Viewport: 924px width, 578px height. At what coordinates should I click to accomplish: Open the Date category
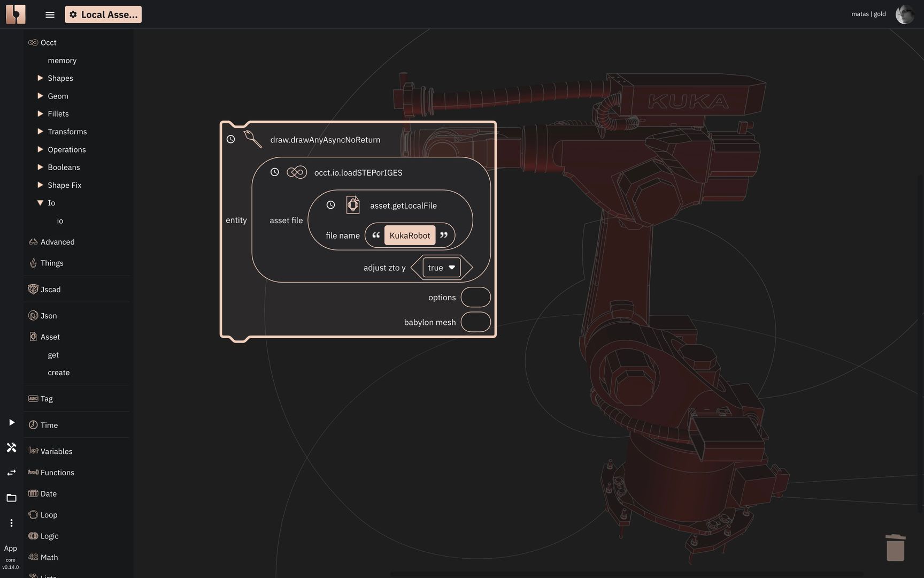48,493
